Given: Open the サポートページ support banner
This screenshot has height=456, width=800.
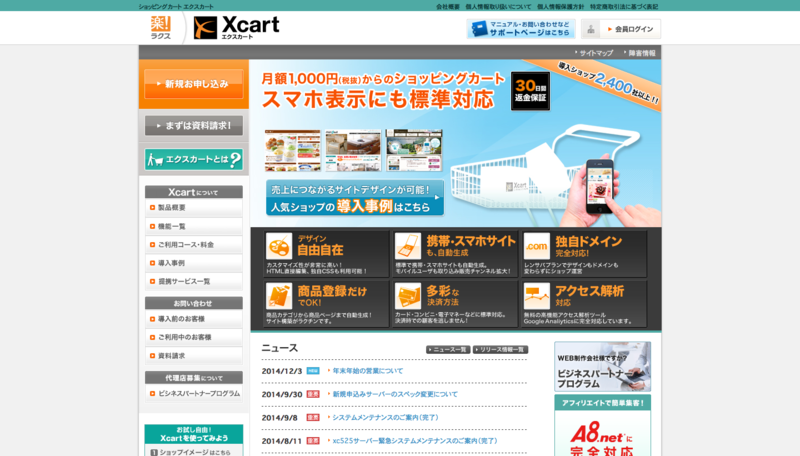Looking at the screenshot, I should click(x=521, y=29).
